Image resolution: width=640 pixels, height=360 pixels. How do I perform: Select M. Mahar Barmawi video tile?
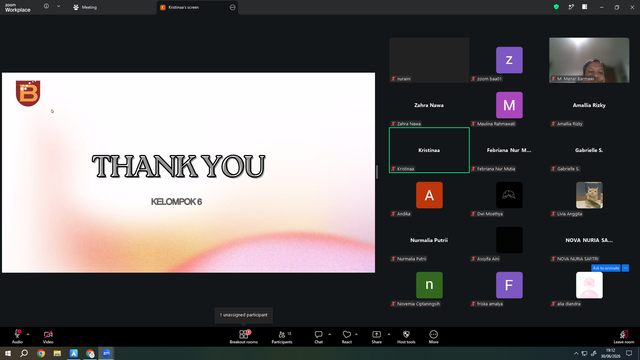coord(589,60)
